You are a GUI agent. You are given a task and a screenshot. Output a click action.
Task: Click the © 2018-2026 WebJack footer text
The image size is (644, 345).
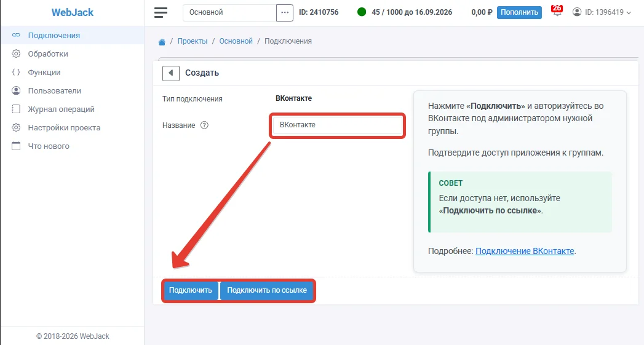click(x=73, y=336)
